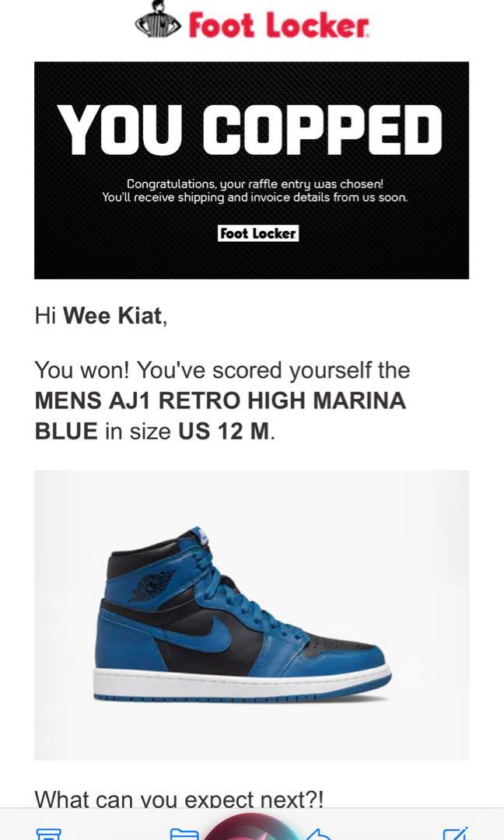Click the white midsole of the sneaker
The height and width of the screenshot is (840, 504).
click(x=242, y=683)
